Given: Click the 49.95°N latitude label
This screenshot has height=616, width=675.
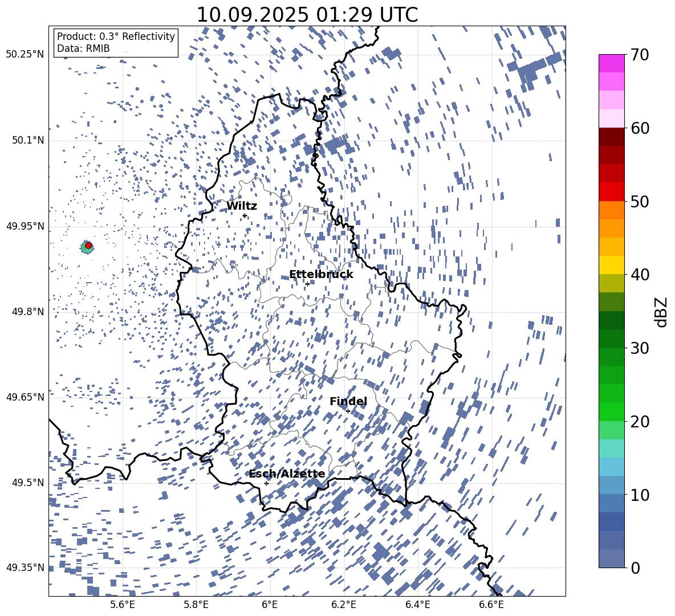Looking at the screenshot, I should click(x=25, y=226).
